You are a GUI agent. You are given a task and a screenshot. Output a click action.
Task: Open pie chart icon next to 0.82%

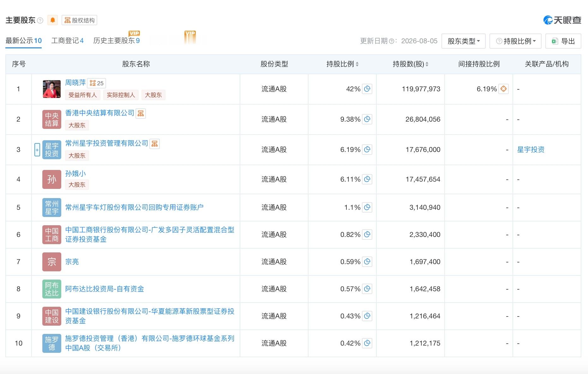pos(367,234)
